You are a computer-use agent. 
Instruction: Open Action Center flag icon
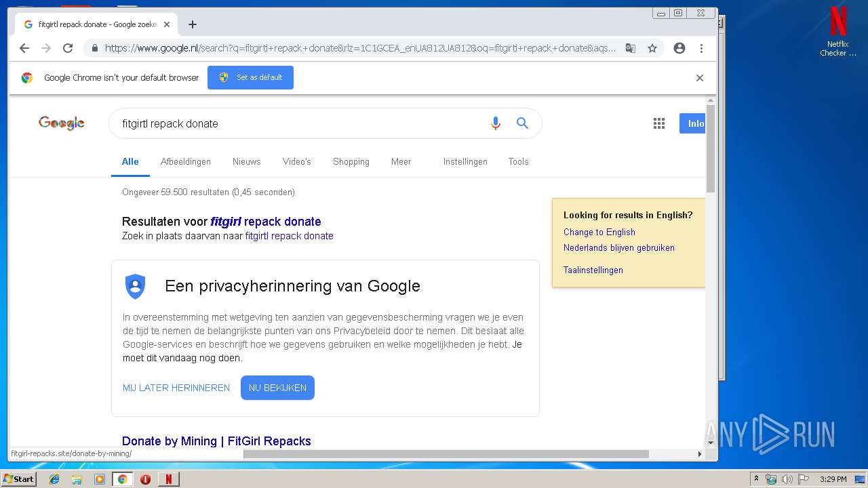pos(804,479)
